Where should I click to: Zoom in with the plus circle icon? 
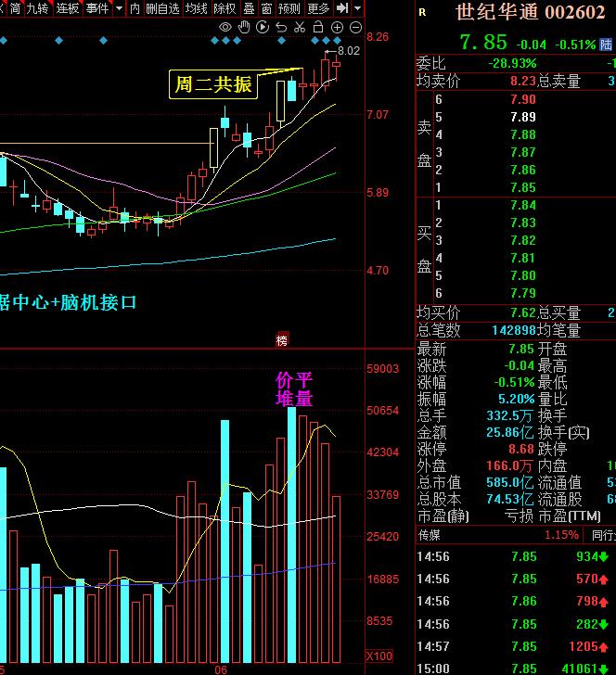coord(337,28)
